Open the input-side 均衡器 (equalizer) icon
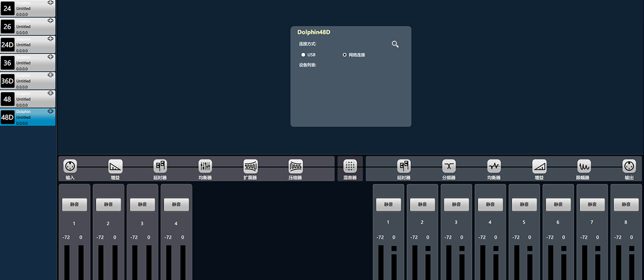 click(x=205, y=166)
